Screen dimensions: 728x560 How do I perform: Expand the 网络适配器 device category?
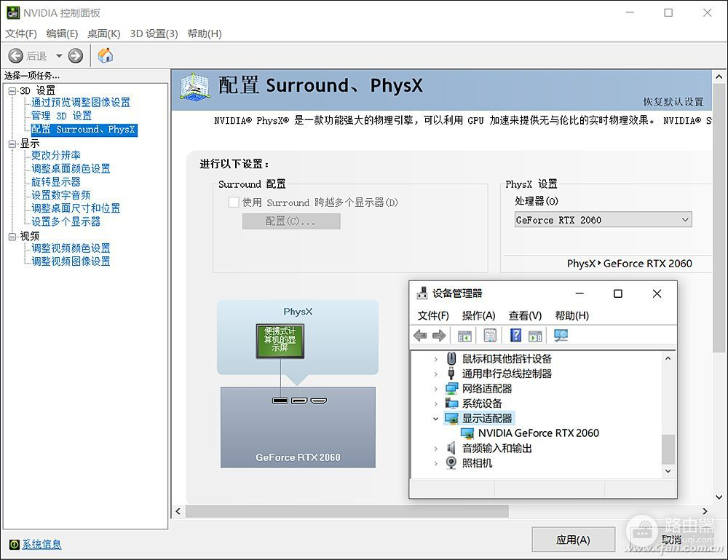[x=436, y=388]
